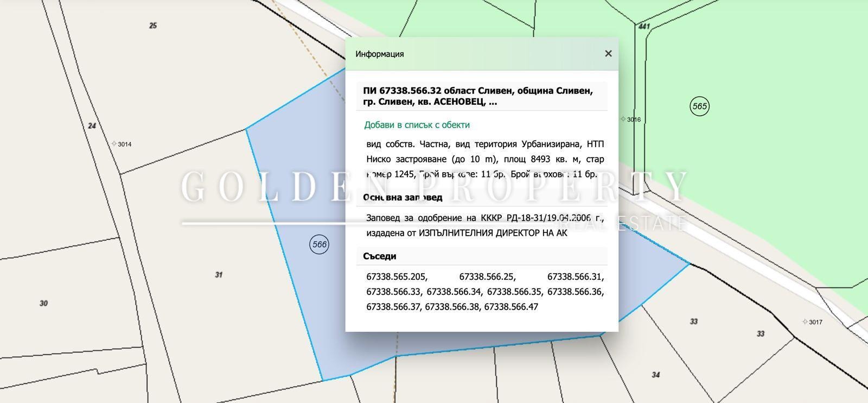Click the circled 566 quarter marker
868x403 pixels.
(x=319, y=244)
